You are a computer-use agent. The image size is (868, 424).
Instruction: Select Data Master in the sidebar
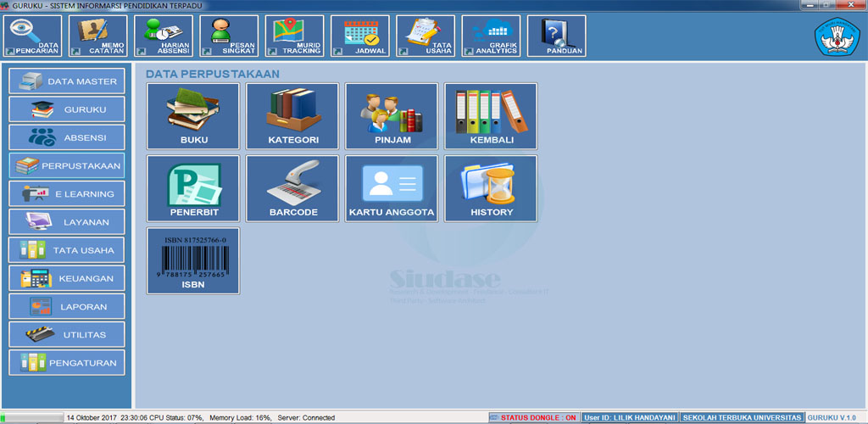click(x=67, y=81)
